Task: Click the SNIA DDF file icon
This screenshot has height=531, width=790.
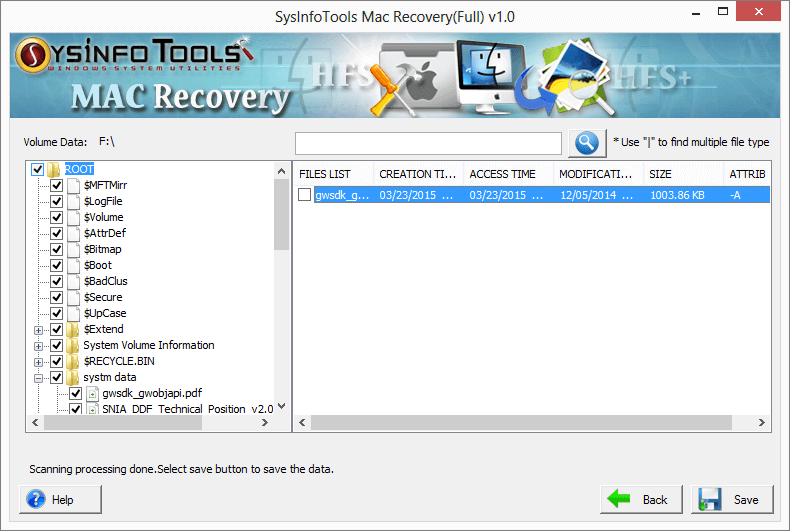Action: (x=93, y=409)
